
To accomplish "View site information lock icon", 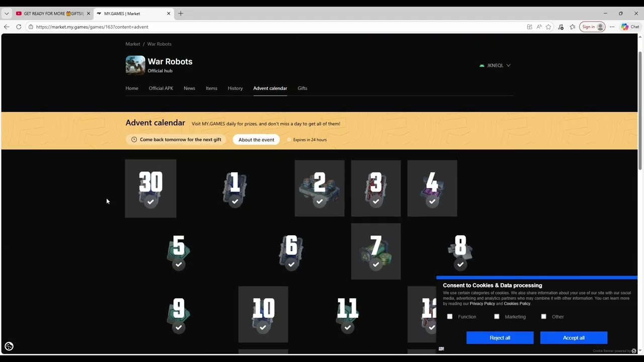I will tap(31, 27).
